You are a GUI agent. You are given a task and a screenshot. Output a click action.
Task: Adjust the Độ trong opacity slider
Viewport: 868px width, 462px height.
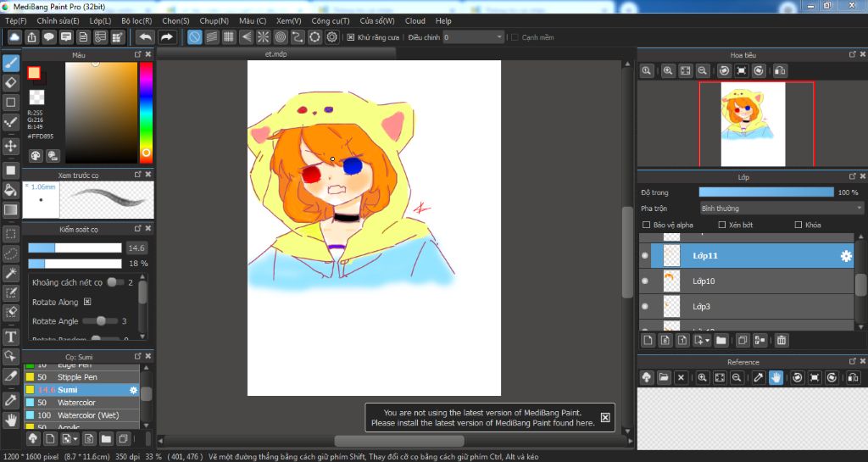click(766, 192)
